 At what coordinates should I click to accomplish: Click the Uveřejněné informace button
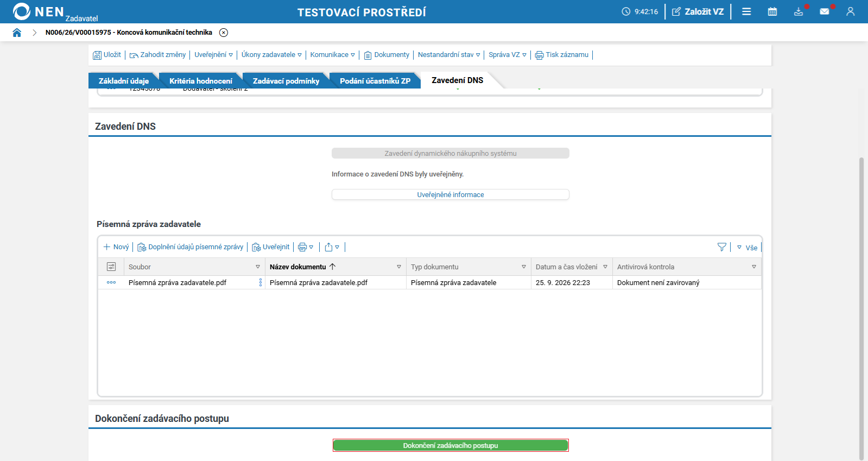[451, 194]
